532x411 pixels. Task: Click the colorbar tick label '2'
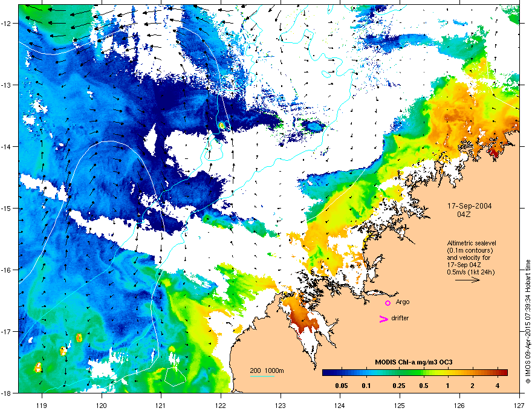[473, 386]
